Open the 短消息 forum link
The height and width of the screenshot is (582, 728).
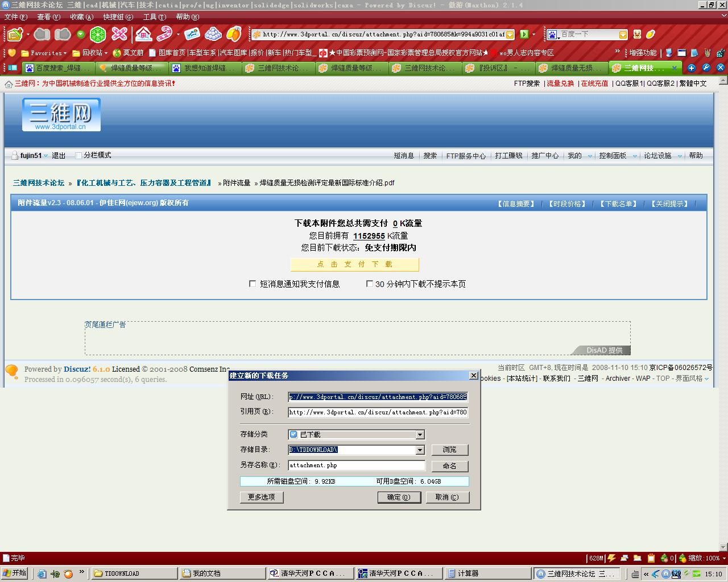[404, 156]
